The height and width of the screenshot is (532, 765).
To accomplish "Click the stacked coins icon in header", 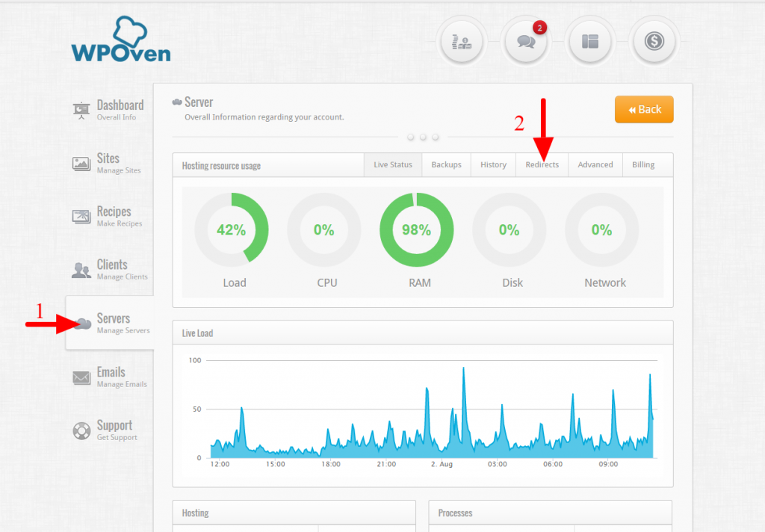I will (x=461, y=41).
